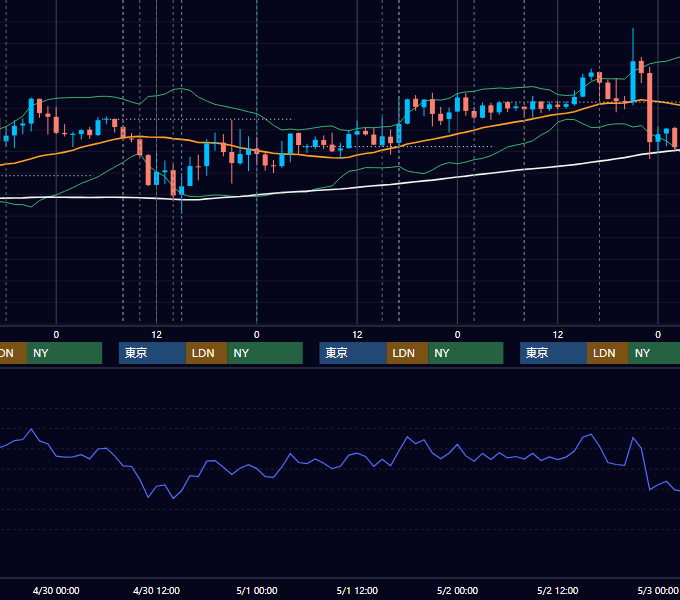Select the NY session block beside the 5/3 00:00 line
This screenshot has height=600, width=680.
pyautogui.click(x=654, y=353)
